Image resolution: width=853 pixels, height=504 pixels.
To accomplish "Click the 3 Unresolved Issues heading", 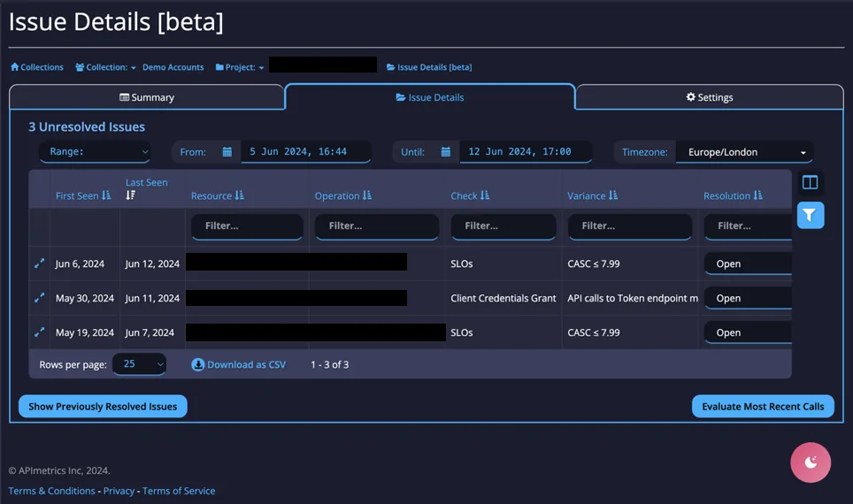I will (x=87, y=126).
